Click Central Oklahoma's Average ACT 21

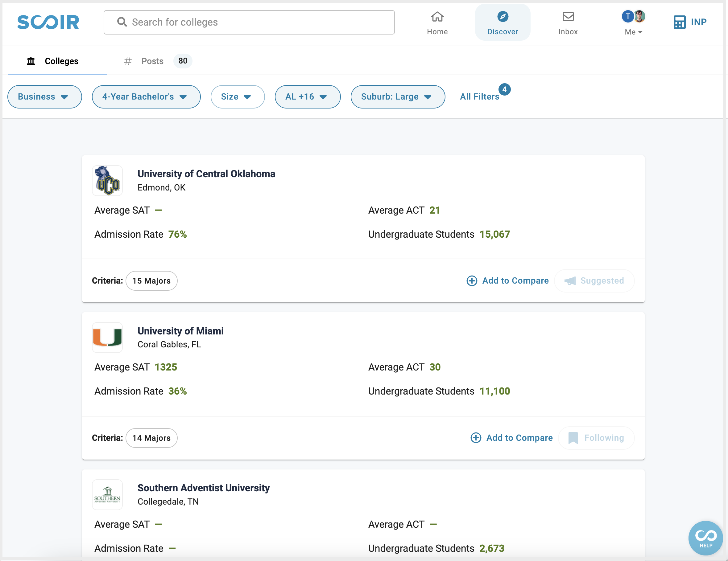click(x=435, y=210)
